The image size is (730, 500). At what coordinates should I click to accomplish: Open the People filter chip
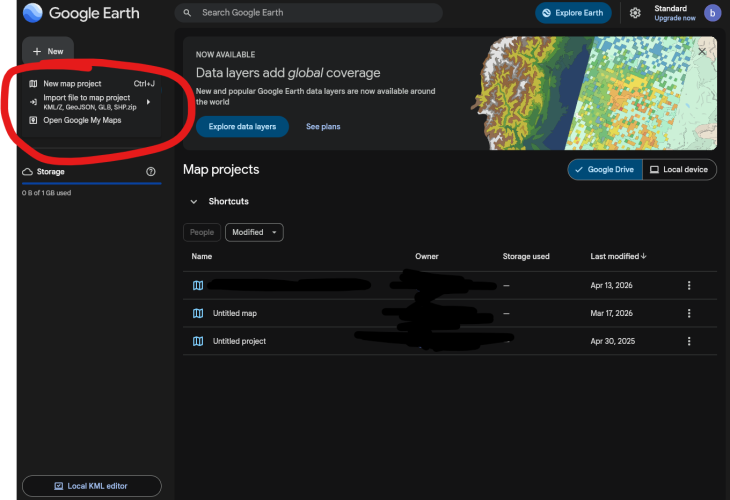pyautogui.click(x=202, y=232)
